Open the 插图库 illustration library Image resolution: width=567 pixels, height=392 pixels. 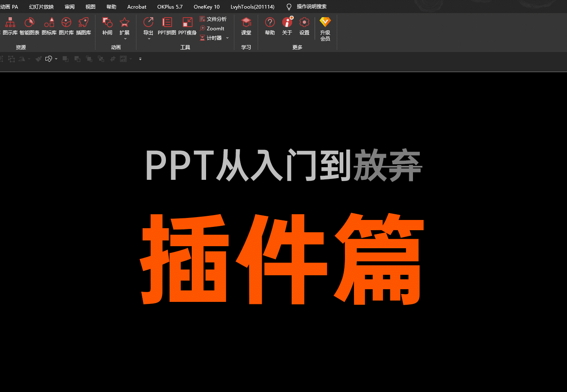83,25
